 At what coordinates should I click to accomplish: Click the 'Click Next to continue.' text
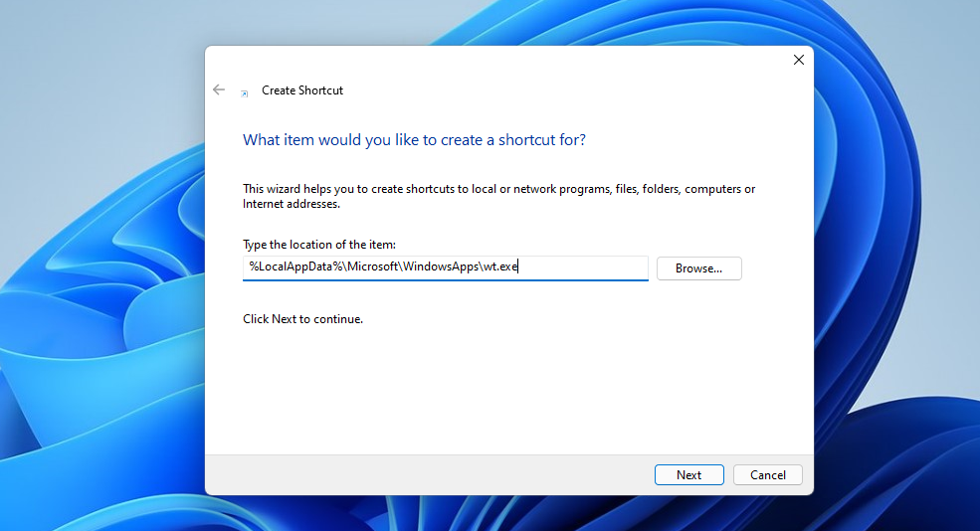pyautogui.click(x=302, y=319)
